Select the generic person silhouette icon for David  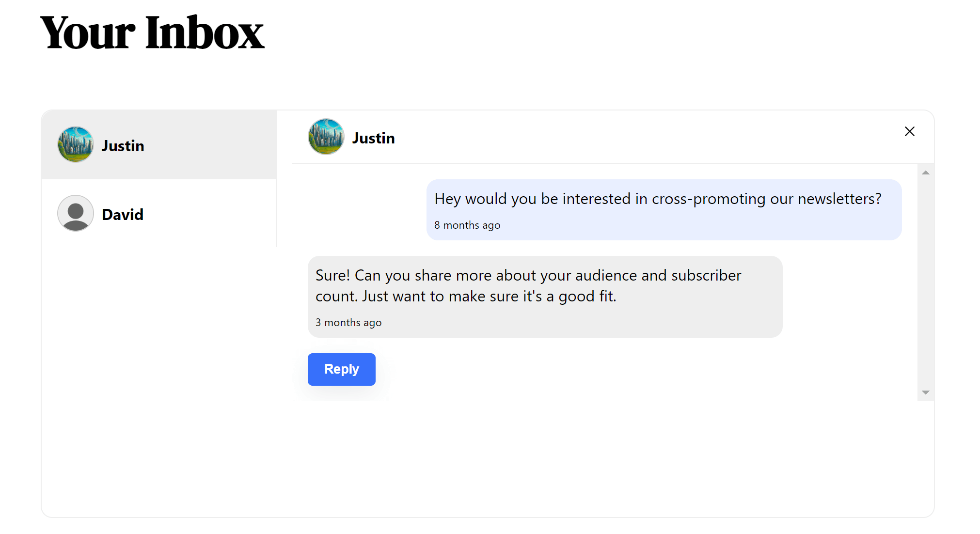[76, 213]
